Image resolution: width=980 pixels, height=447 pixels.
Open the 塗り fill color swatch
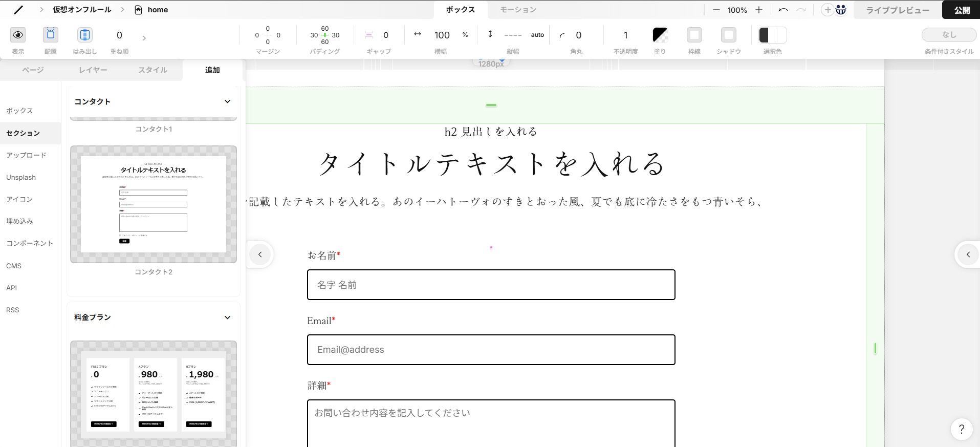660,35
